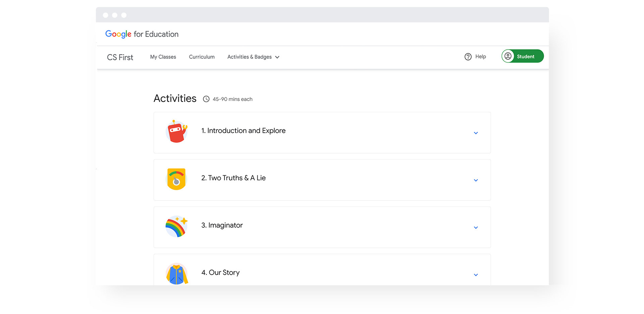Click the clock icon next to 45-90 mins
Image resolution: width=644 pixels, height=314 pixels.
tap(206, 99)
